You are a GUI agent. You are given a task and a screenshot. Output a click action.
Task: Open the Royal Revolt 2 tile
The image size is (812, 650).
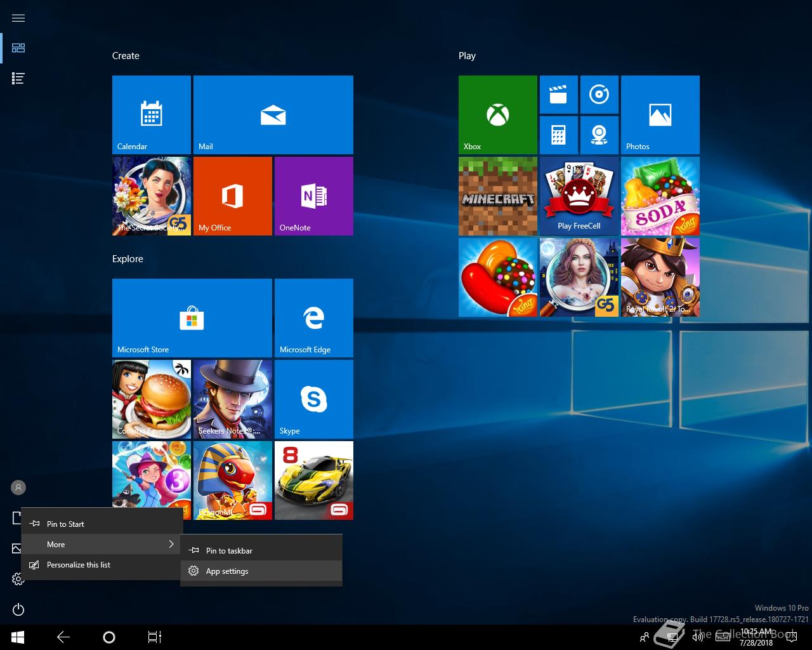(x=660, y=277)
